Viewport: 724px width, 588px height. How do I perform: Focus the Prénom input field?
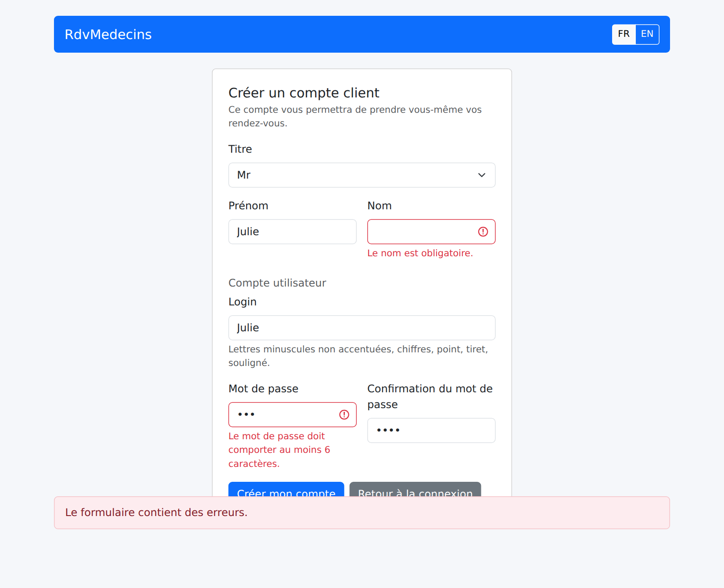click(292, 232)
